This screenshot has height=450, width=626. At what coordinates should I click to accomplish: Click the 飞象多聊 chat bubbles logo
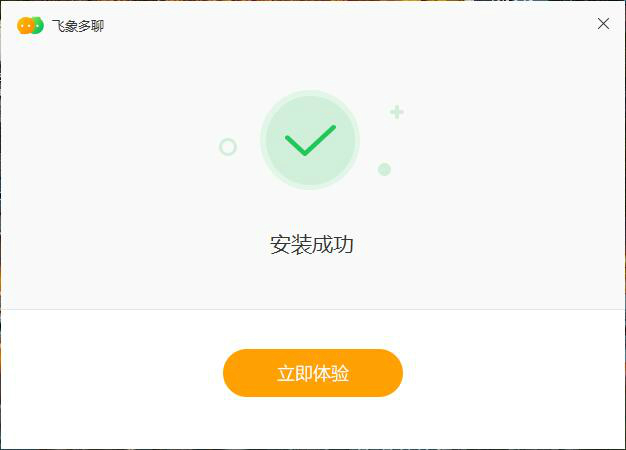point(30,26)
